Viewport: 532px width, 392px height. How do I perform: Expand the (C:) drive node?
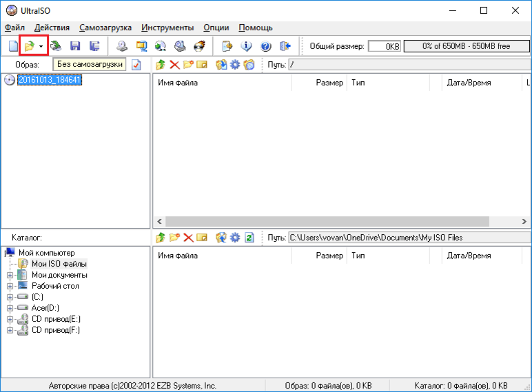[x=10, y=297]
